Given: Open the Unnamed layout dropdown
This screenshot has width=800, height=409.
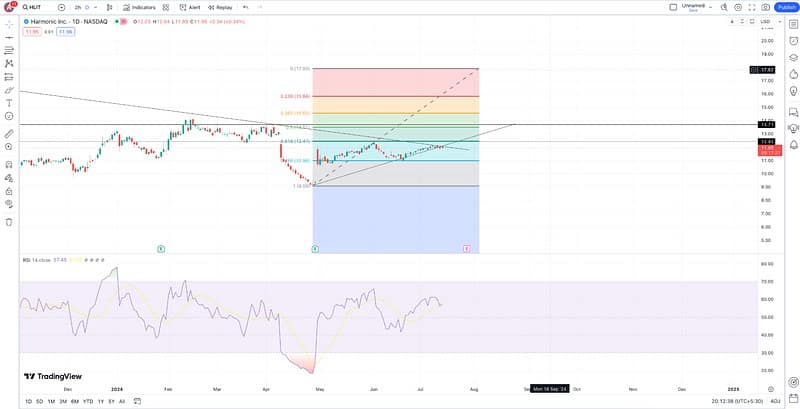Looking at the screenshot, I should [696, 7].
